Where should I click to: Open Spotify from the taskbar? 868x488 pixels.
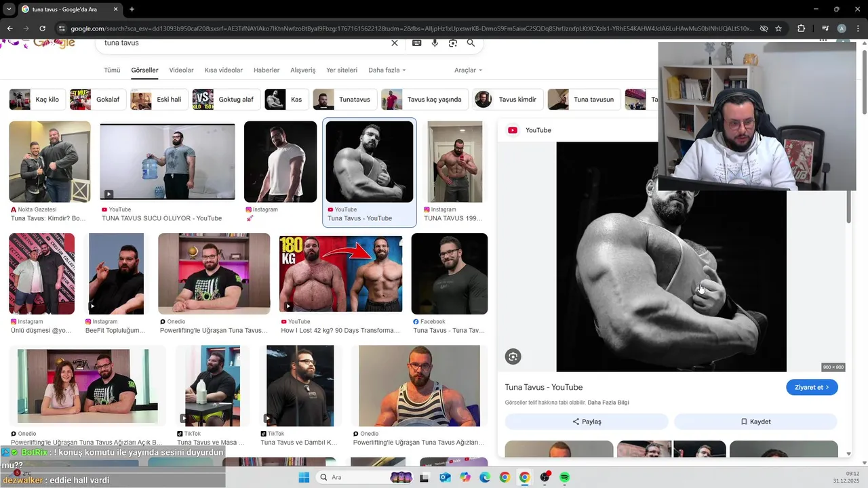coord(564,477)
